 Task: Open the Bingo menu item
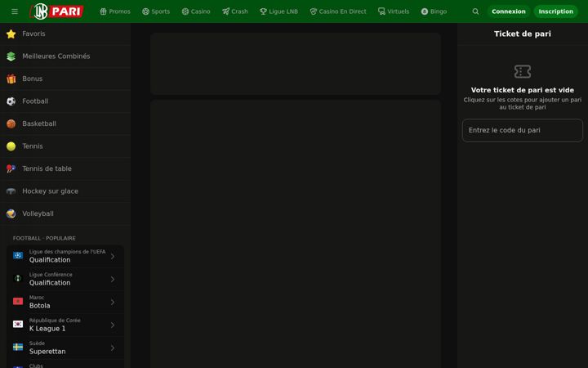pos(434,11)
